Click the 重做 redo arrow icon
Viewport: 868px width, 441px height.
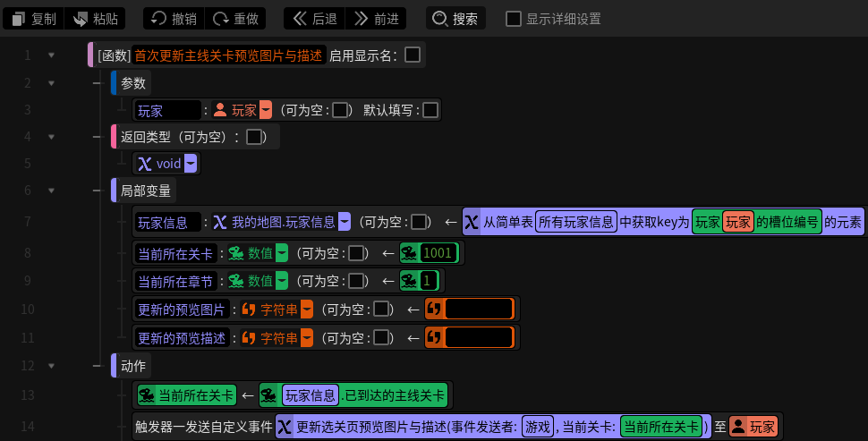[x=221, y=19]
